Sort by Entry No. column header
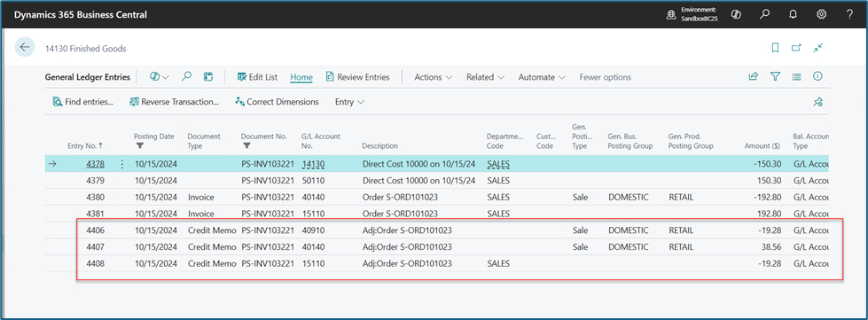The height and width of the screenshot is (320, 868). coord(85,146)
